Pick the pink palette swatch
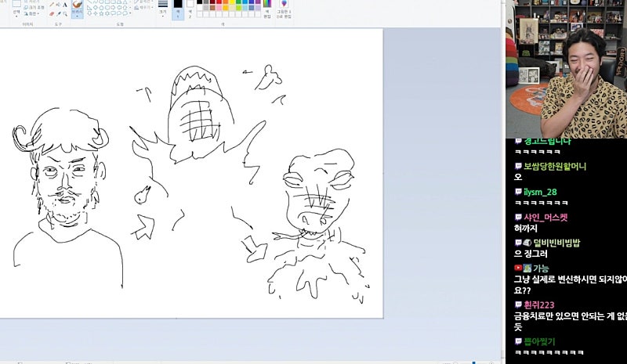 [x=219, y=8]
